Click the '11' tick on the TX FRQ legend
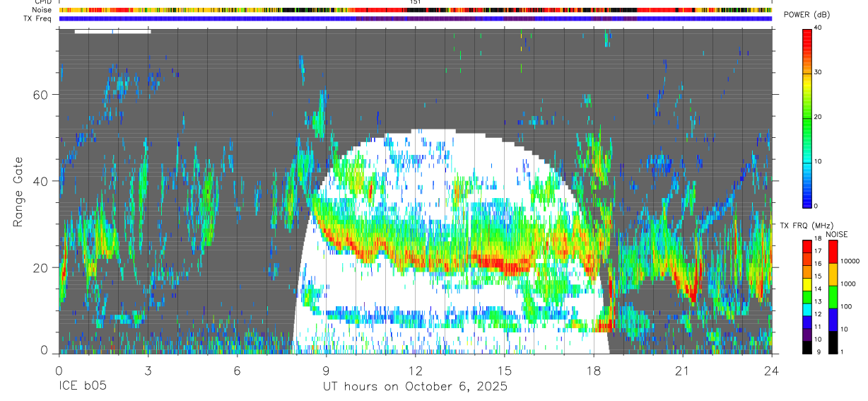This screenshot has width=868, height=401. [x=818, y=327]
